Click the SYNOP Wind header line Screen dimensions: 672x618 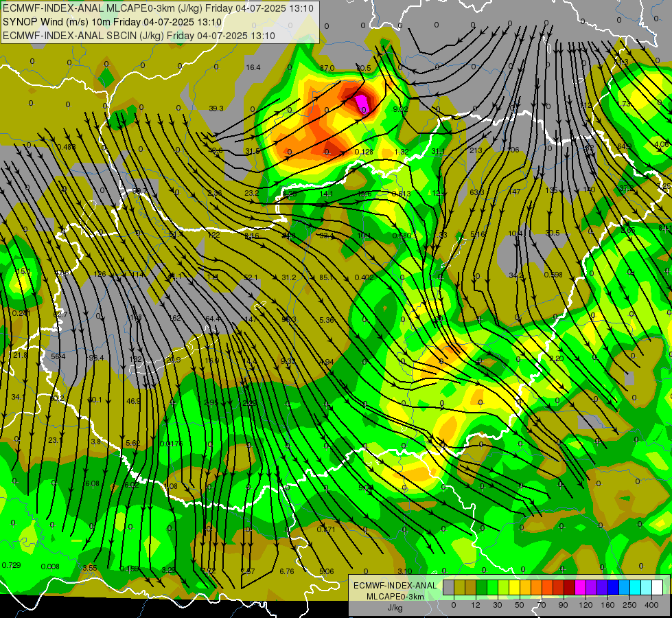(x=112, y=22)
